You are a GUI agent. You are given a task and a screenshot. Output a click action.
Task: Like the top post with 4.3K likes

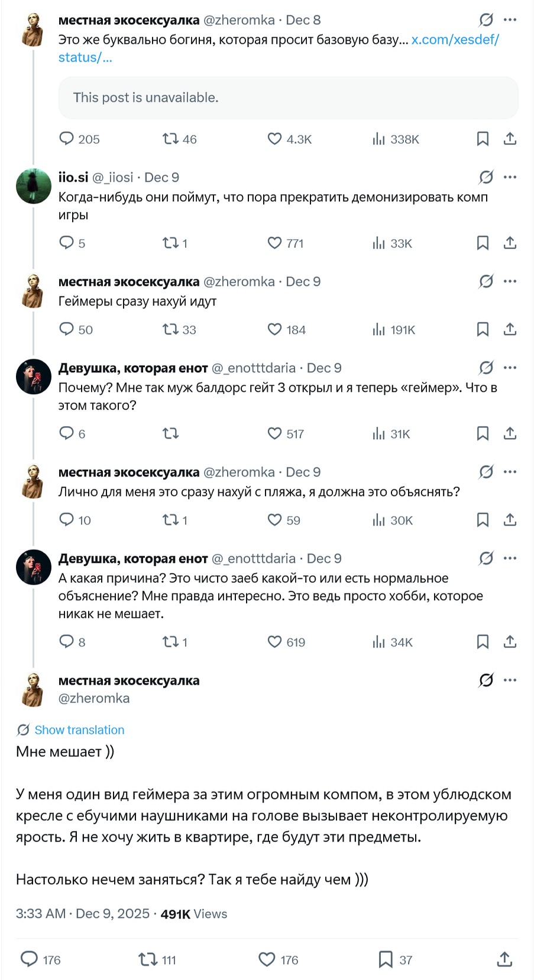[x=275, y=139]
